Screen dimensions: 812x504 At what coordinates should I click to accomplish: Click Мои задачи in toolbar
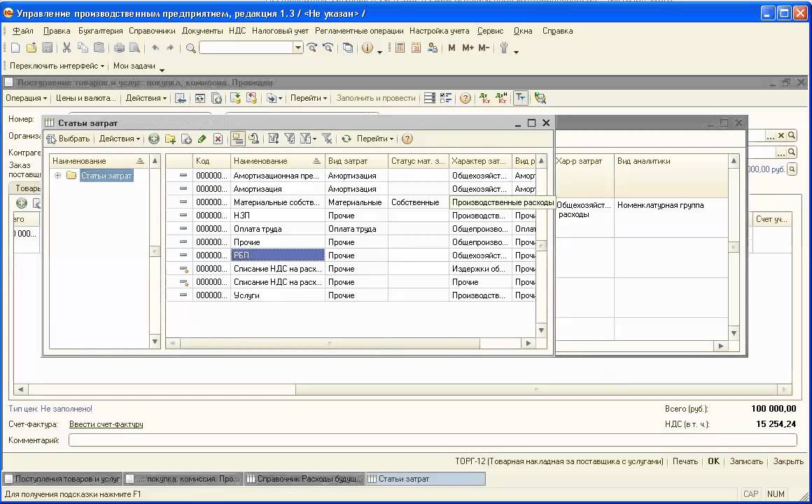click(x=134, y=66)
